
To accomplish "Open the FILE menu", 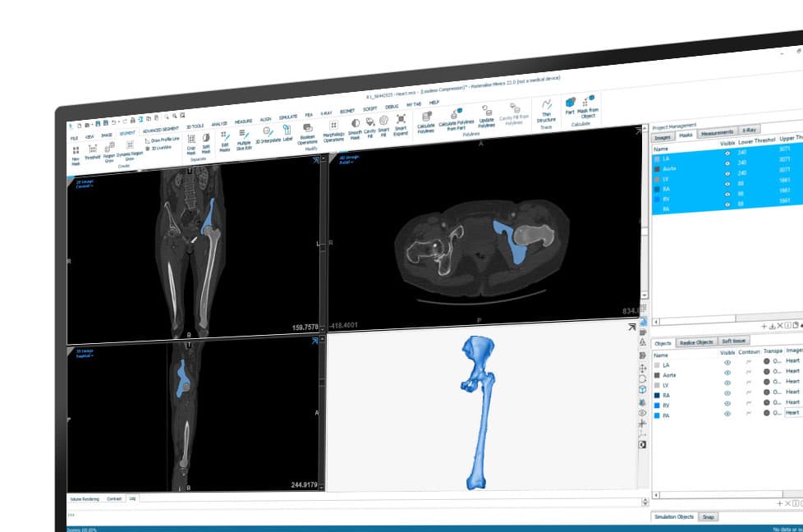I will [74, 138].
